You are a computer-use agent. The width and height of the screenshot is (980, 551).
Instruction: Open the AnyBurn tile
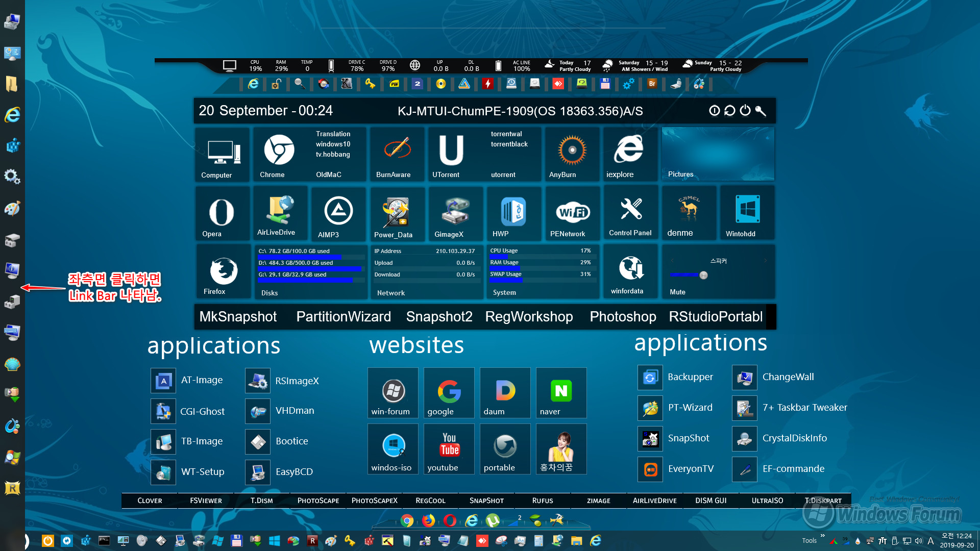(x=572, y=155)
